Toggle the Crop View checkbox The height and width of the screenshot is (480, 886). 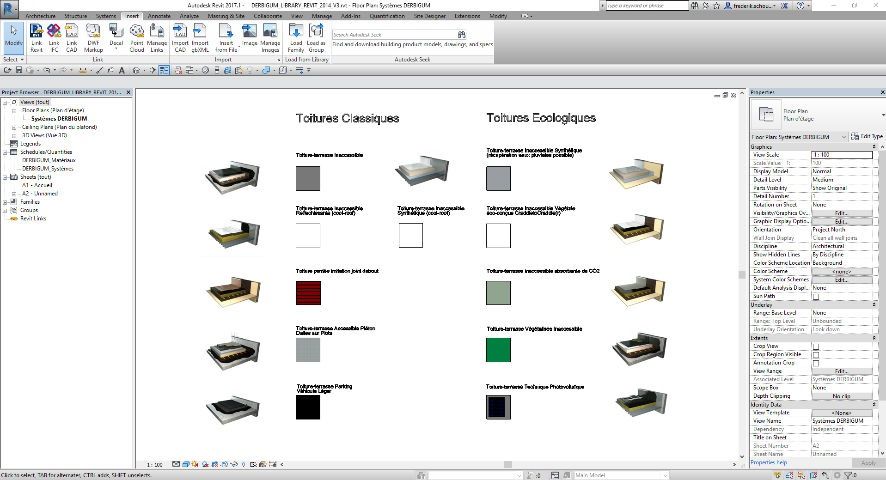(x=815, y=347)
